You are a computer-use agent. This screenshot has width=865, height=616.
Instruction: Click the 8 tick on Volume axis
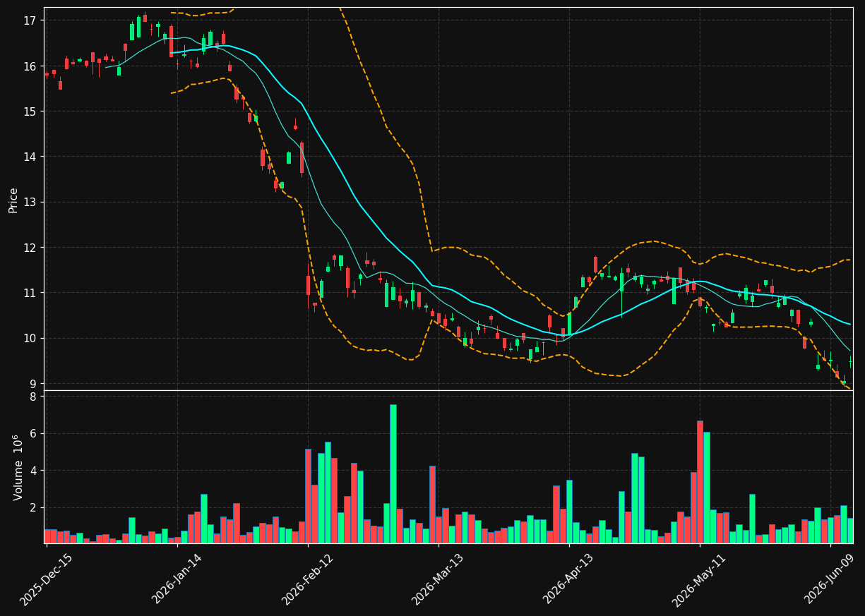tap(33, 397)
